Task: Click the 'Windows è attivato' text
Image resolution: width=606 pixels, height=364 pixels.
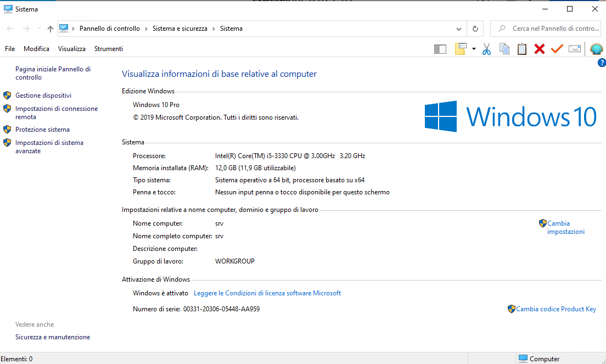Action: click(x=160, y=293)
